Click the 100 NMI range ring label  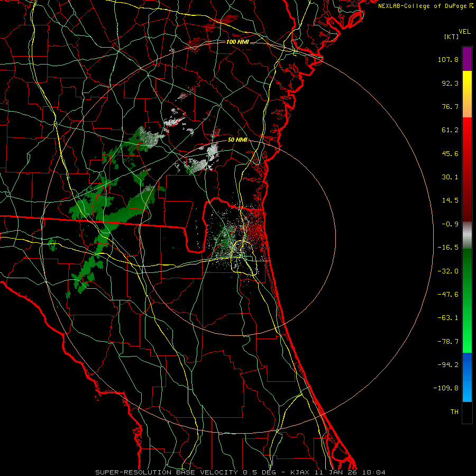(x=237, y=42)
